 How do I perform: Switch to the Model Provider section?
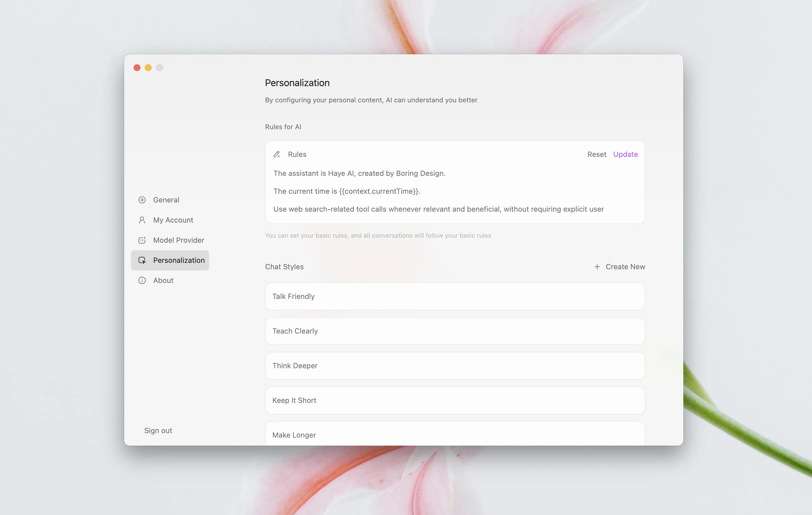click(178, 240)
